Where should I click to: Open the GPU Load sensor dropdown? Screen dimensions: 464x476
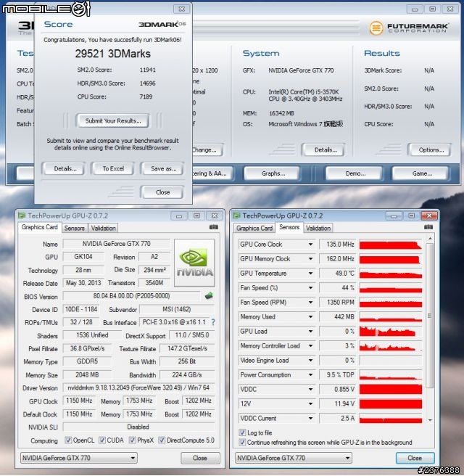pyautogui.click(x=310, y=331)
